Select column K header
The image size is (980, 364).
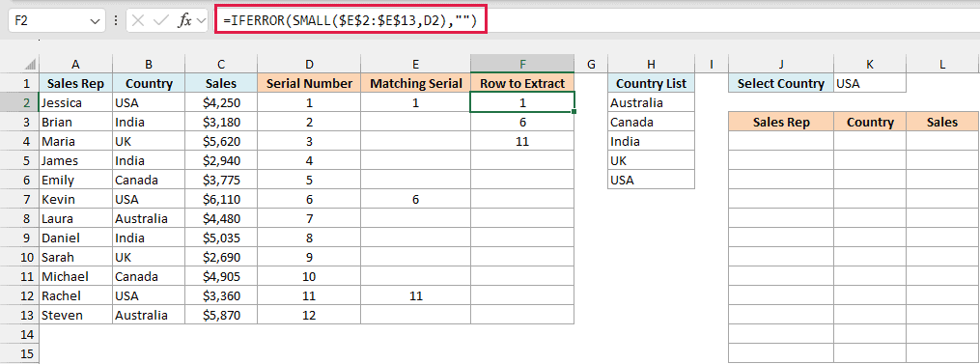pos(869,64)
